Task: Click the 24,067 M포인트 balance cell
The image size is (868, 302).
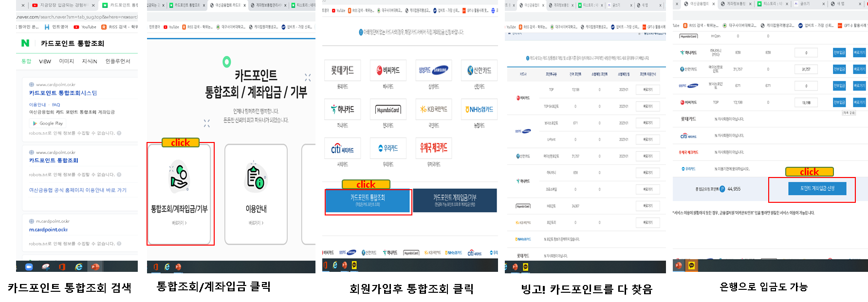Action: (575, 206)
